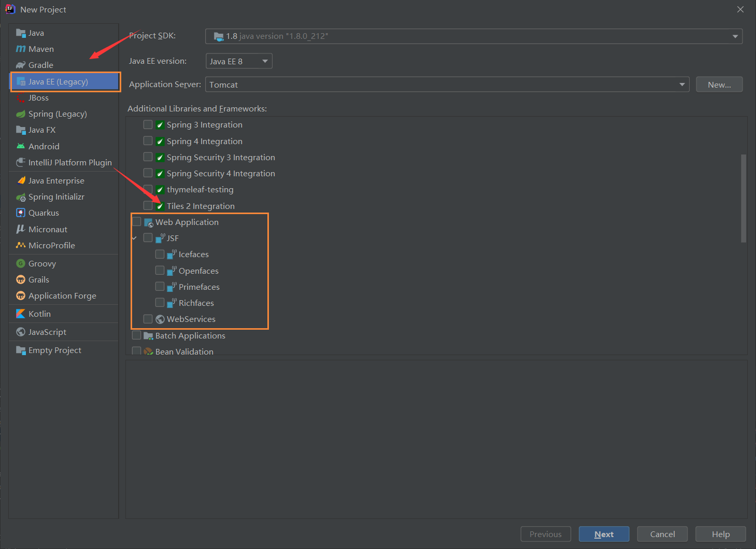Image resolution: width=756 pixels, height=549 pixels.
Task: Click the Grails icon
Action: (21, 280)
